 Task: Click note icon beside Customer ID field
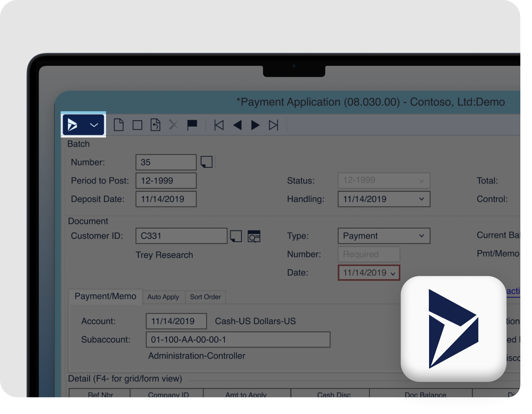pyautogui.click(x=236, y=236)
